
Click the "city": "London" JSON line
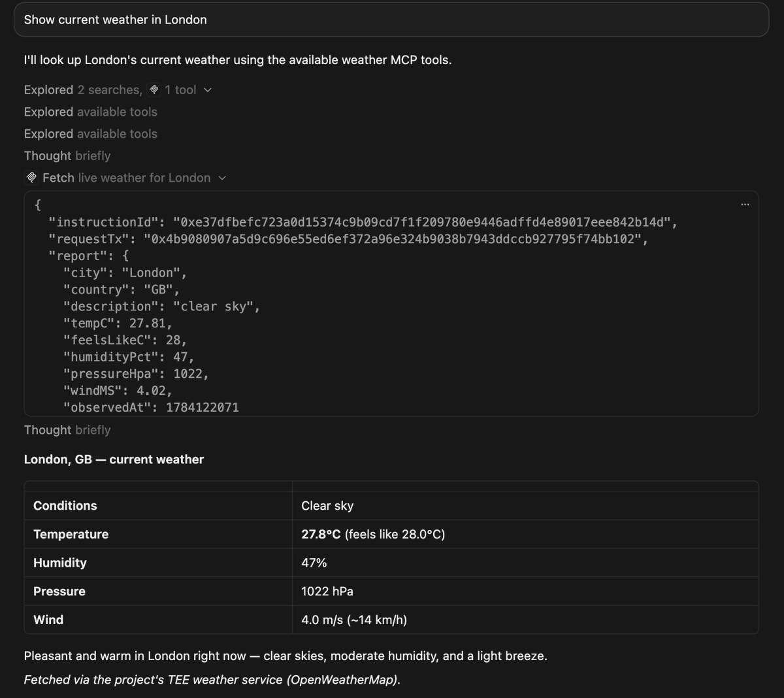[x=125, y=273]
